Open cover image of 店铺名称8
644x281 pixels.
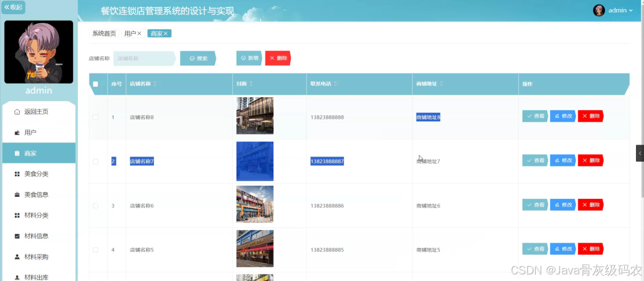pyautogui.click(x=255, y=116)
